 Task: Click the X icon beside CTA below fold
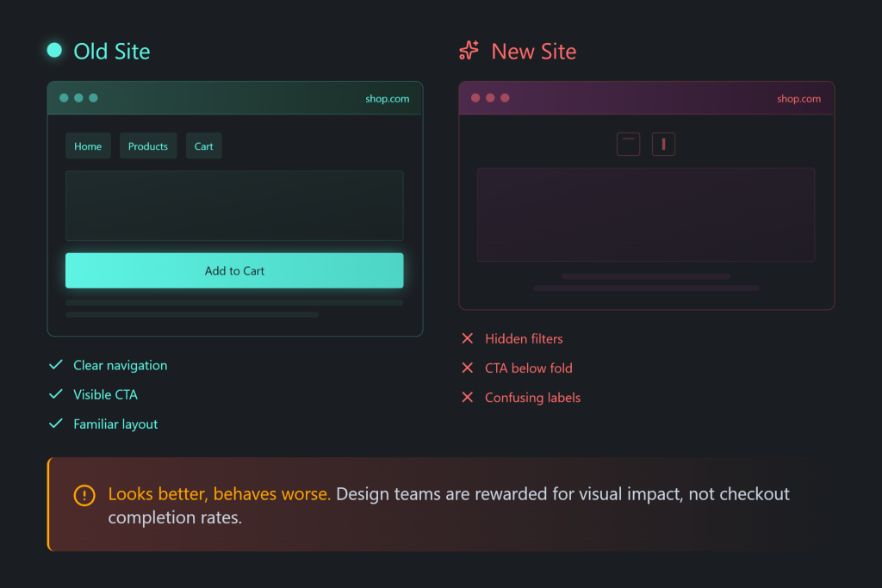[x=468, y=368]
